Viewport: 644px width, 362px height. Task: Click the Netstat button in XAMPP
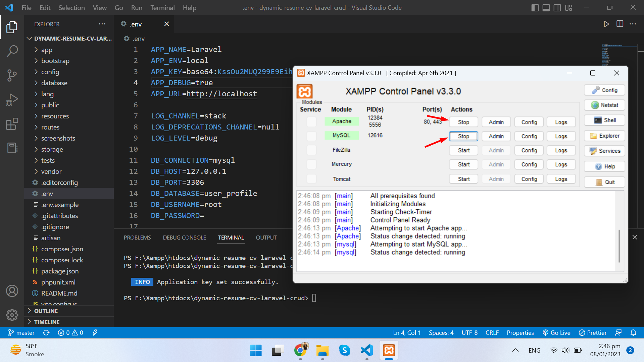(x=604, y=105)
